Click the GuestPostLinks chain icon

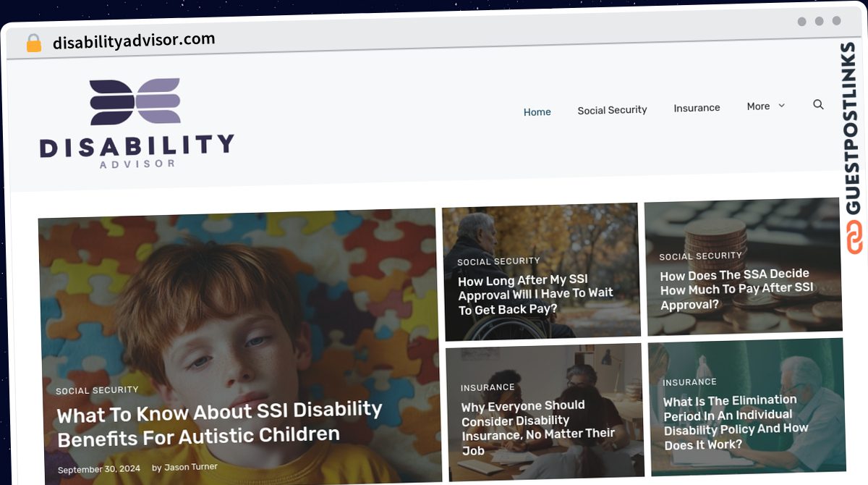pyautogui.click(x=856, y=238)
